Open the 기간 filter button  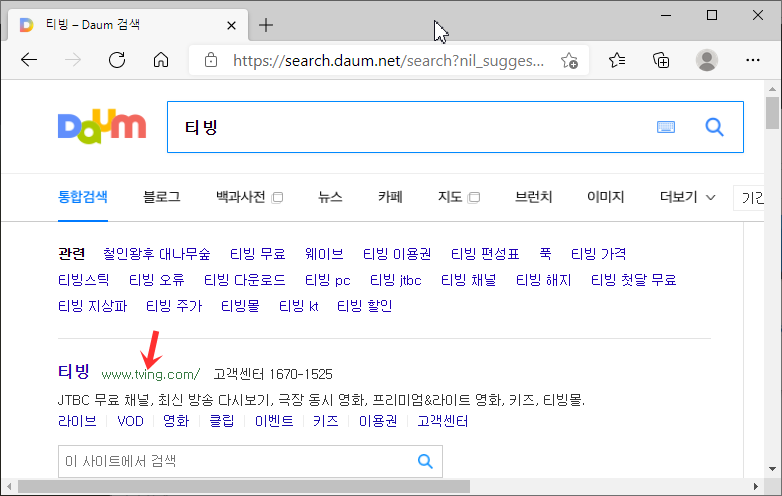click(x=749, y=198)
